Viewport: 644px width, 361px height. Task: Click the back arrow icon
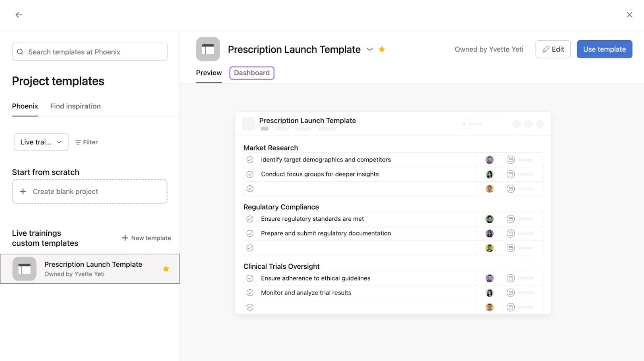[x=19, y=15]
